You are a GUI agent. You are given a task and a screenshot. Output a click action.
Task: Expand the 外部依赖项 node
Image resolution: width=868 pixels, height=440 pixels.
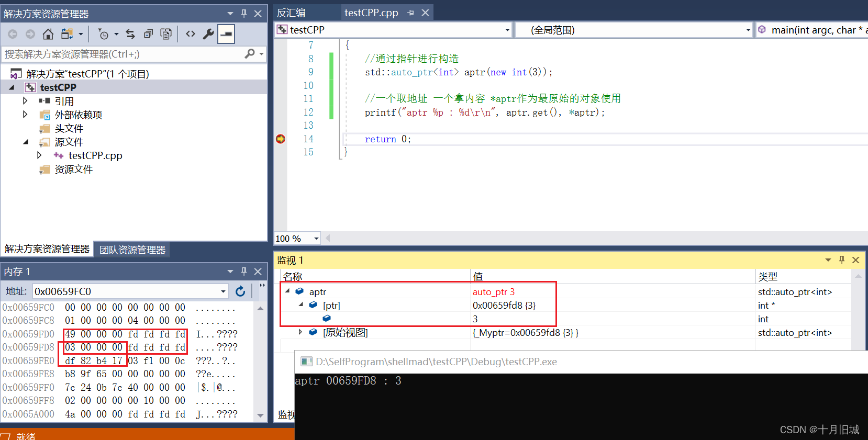[x=25, y=114]
